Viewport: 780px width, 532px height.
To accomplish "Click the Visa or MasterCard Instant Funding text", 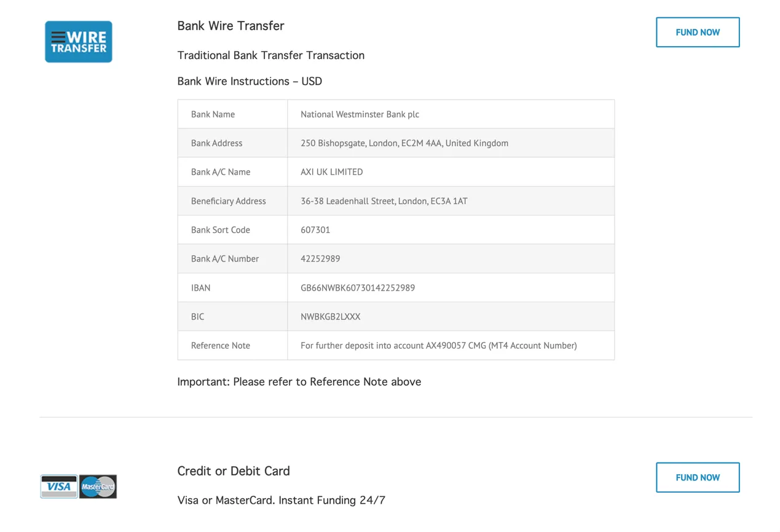I will 282,500.
